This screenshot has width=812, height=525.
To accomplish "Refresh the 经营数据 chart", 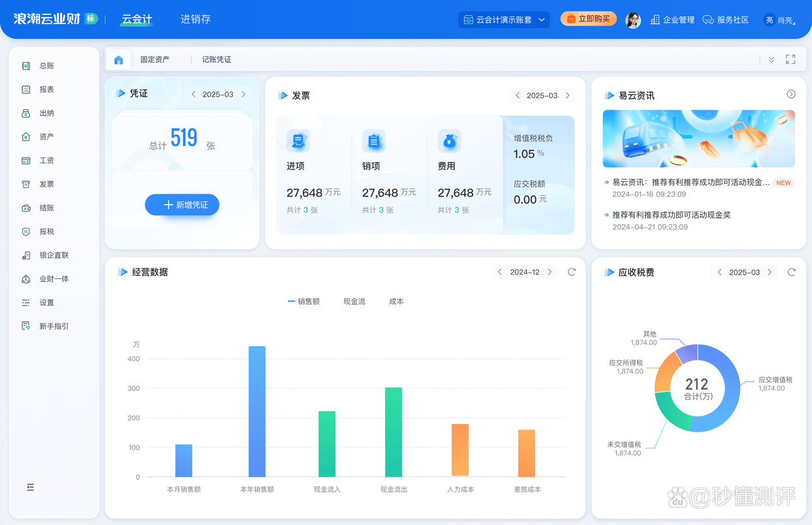I will pyautogui.click(x=571, y=272).
